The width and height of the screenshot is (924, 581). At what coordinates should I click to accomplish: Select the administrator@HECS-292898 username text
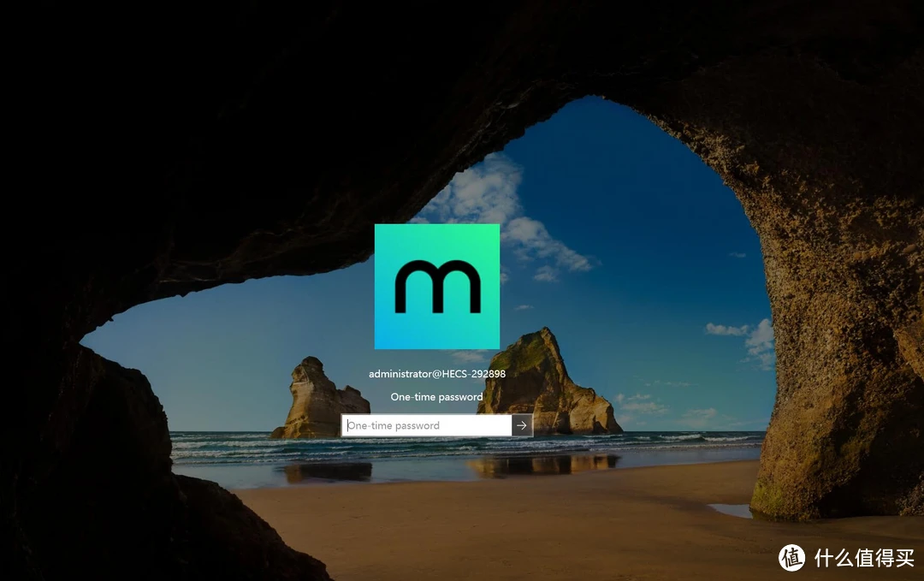tap(436, 374)
